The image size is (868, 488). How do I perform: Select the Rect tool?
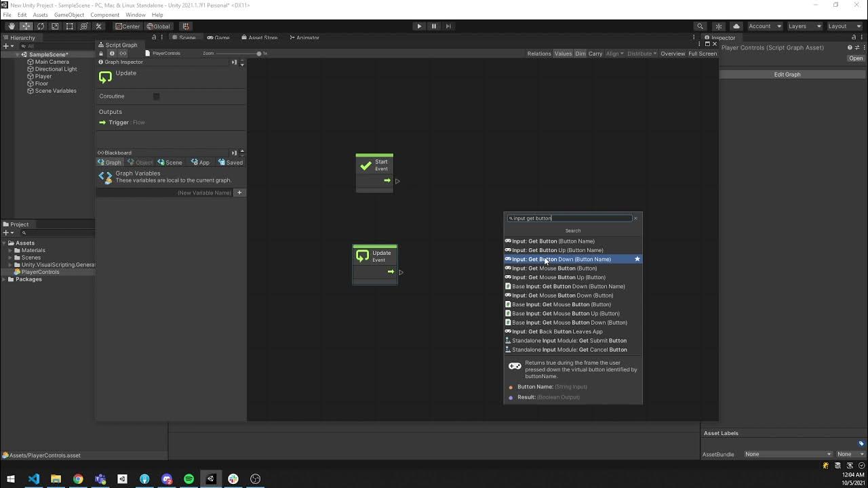[x=69, y=26]
